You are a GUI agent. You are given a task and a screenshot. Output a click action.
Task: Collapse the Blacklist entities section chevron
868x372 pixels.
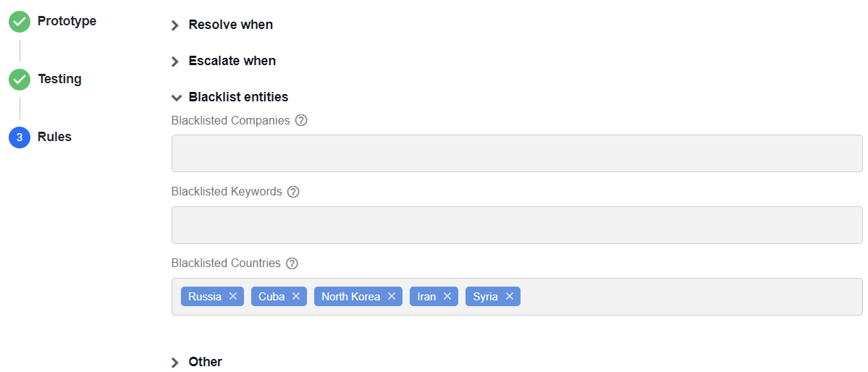[177, 98]
